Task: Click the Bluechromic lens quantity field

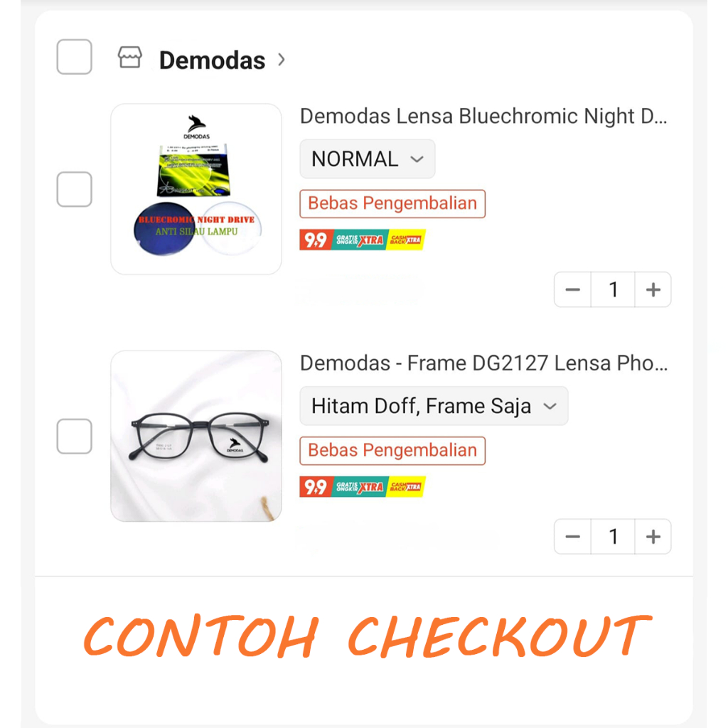Action: pos(613,290)
